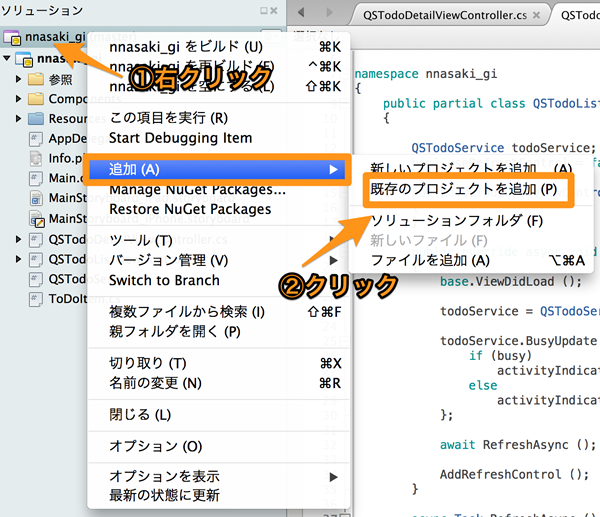
Task: Choose ファイルを追加 (A) in submenu
Action: tap(471, 261)
